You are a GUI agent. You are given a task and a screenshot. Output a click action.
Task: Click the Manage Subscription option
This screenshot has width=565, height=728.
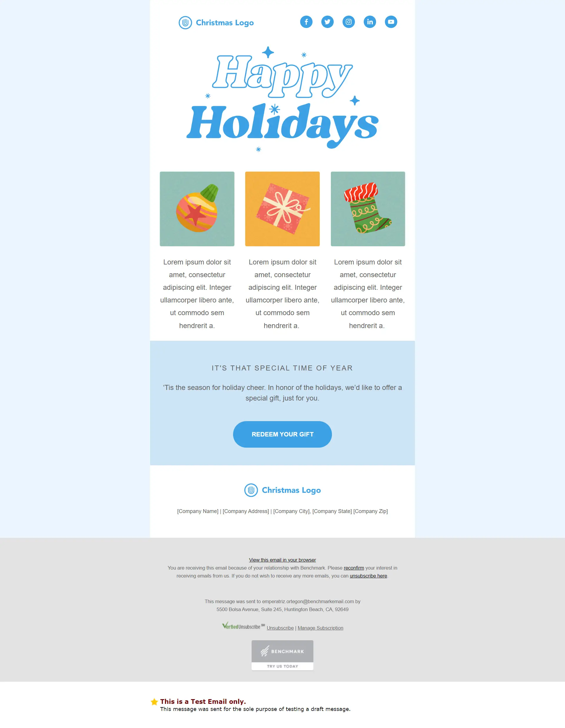320,628
